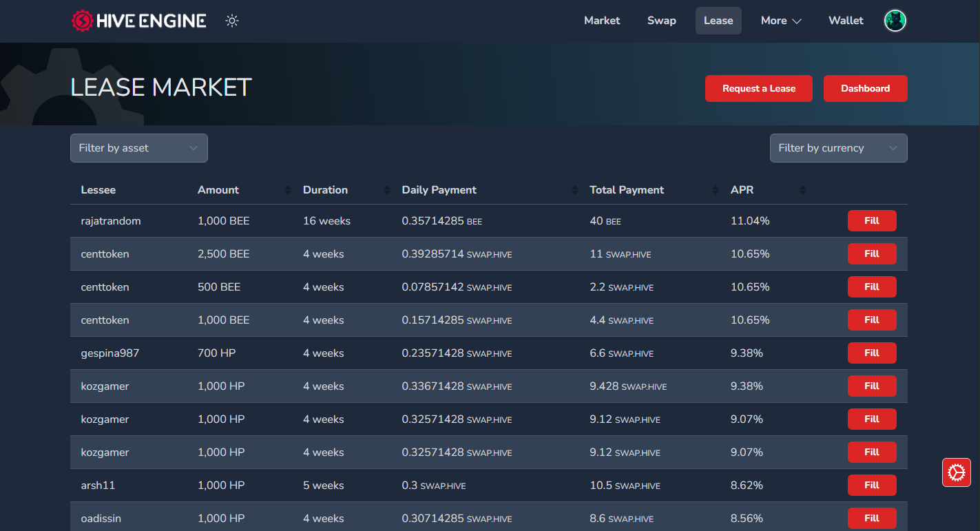
Task: Go to the Market page
Action: pyautogui.click(x=602, y=21)
